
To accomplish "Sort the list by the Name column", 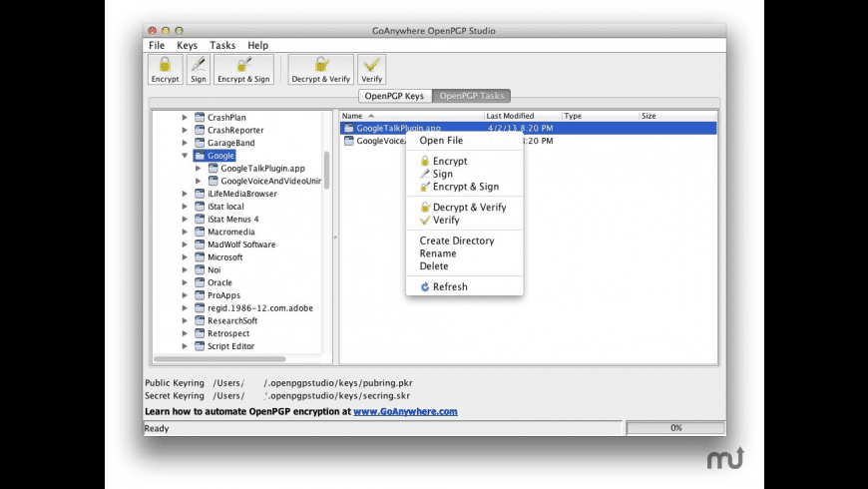I will tap(412, 116).
